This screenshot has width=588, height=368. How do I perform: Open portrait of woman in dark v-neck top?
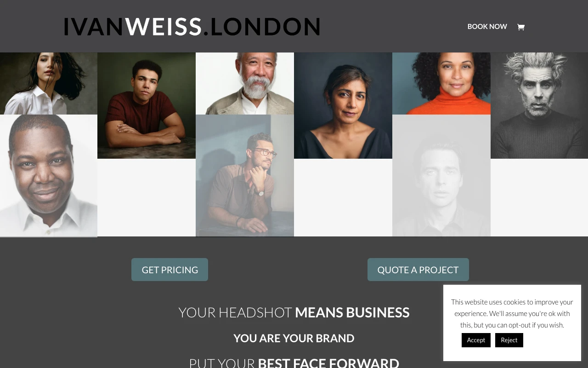pyautogui.click(x=343, y=105)
